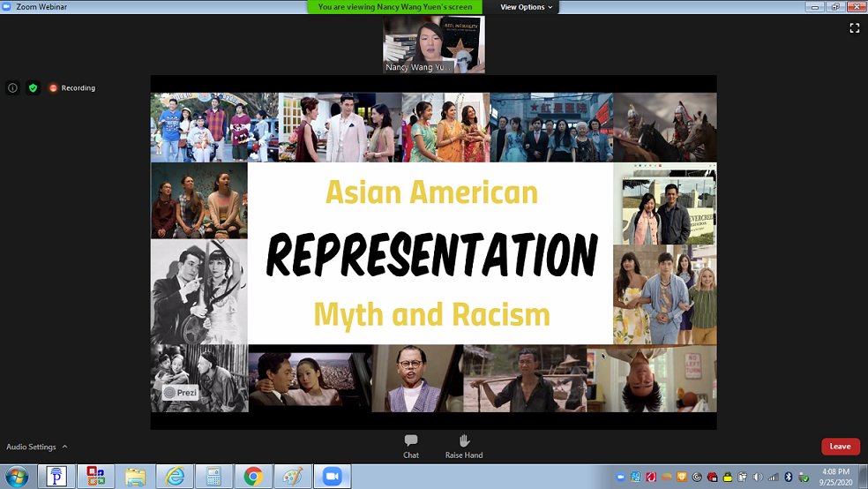
Task: Switch to Zoom taskbar button
Action: tap(333, 477)
